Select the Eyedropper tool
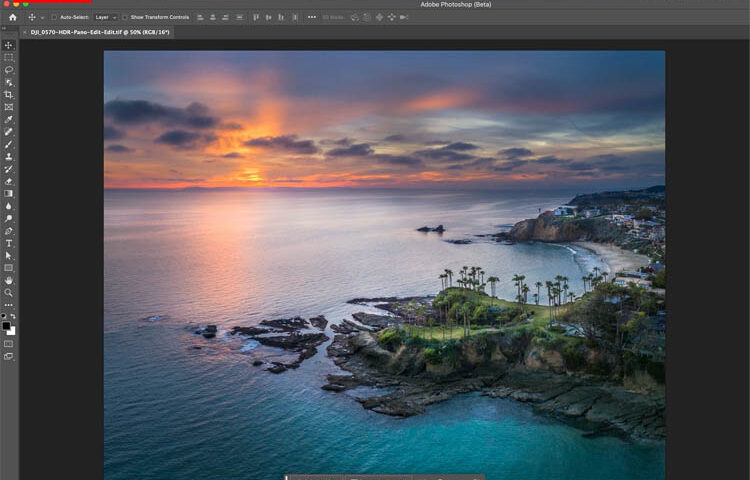 pyautogui.click(x=9, y=120)
